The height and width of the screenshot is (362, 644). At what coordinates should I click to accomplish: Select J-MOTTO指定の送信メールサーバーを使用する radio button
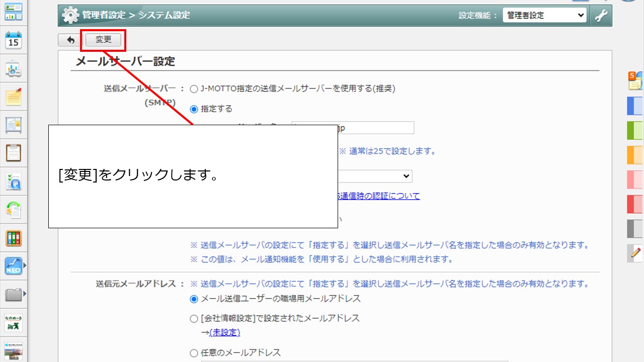point(194,89)
